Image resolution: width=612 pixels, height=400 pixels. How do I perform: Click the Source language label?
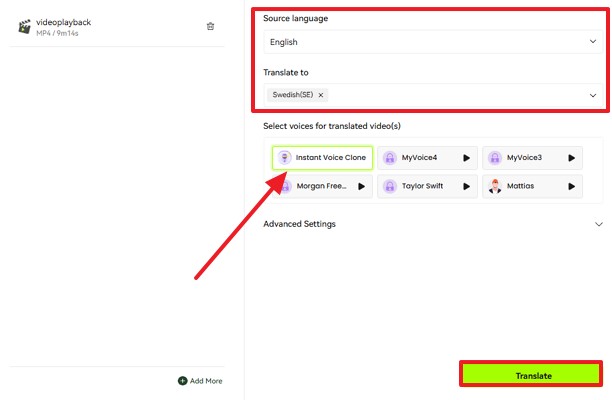pos(295,18)
